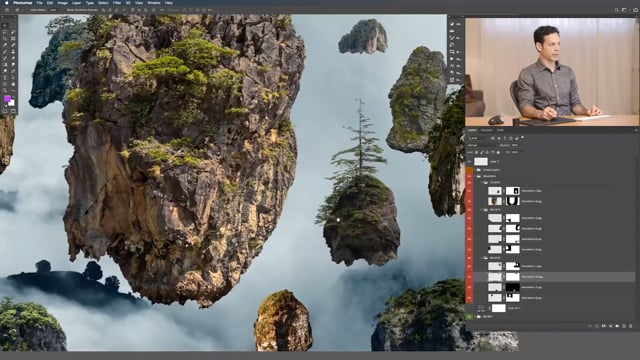Open the blend mode Normal dropdown
640x360 pixels.
point(482,145)
